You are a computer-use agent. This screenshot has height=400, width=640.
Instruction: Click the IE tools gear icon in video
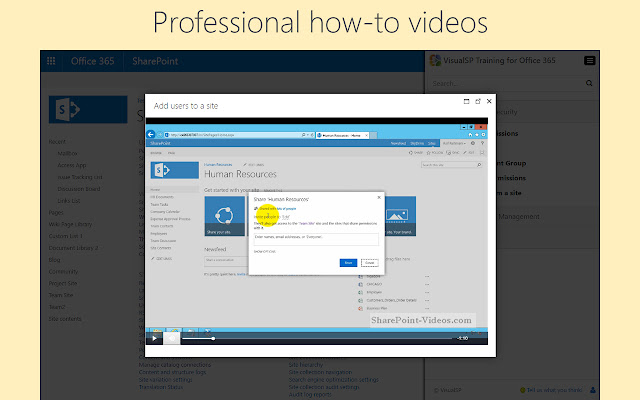[483, 135]
